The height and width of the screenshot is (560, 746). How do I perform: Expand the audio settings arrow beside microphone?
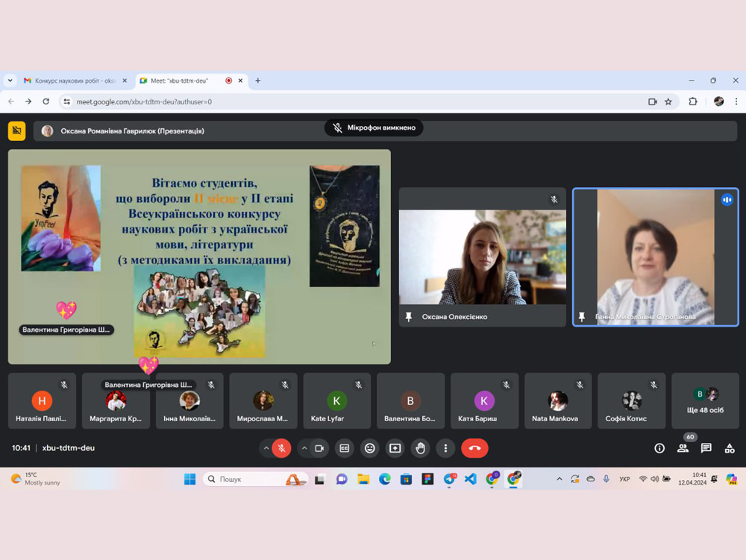[x=266, y=448]
